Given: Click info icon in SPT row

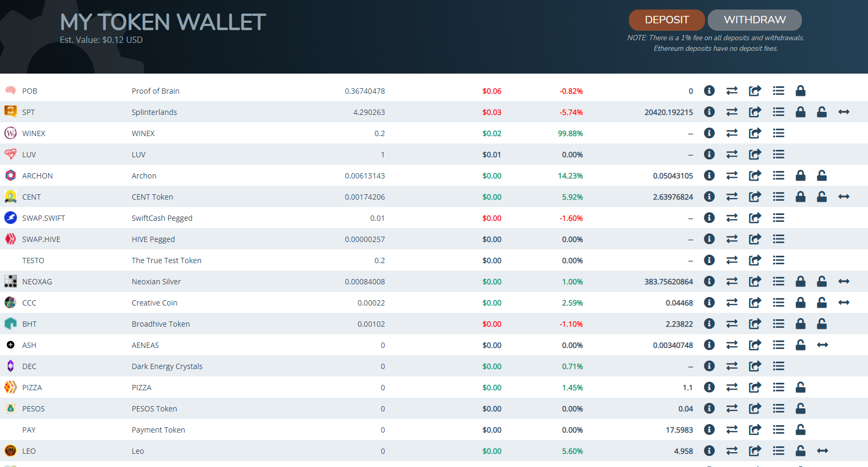Looking at the screenshot, I should (709, 112).
